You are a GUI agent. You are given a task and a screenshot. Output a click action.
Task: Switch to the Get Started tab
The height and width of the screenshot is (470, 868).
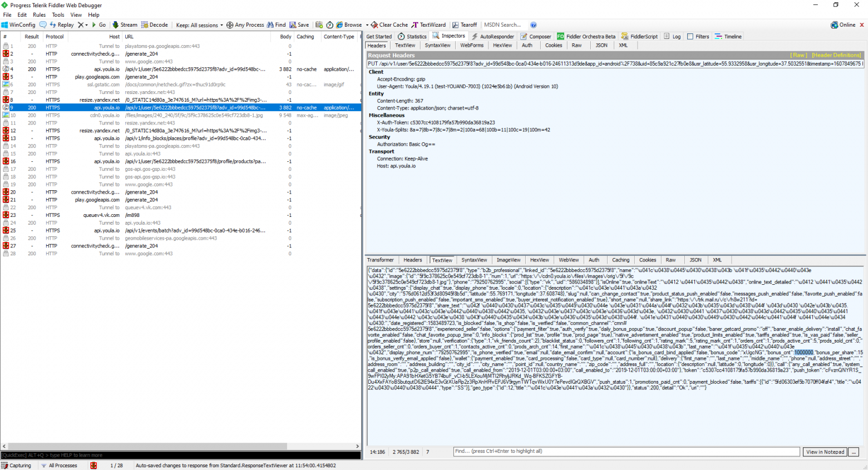(x=379, y=37)
